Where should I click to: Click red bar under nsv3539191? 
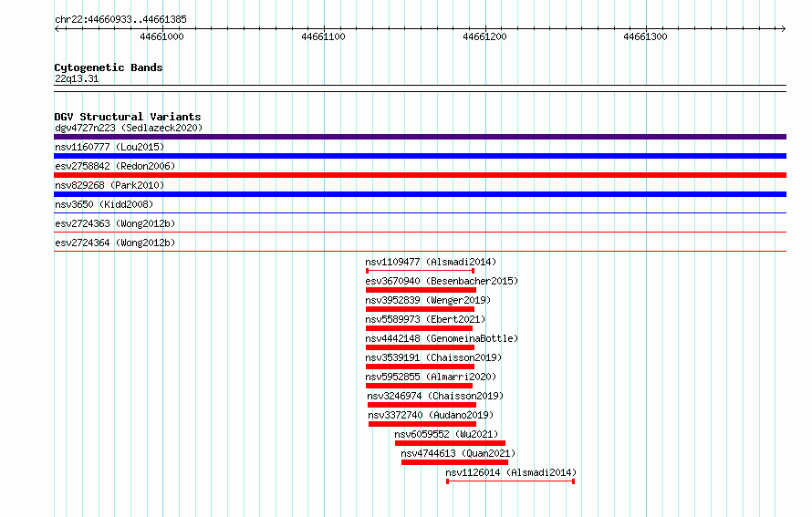click(420, 367)
